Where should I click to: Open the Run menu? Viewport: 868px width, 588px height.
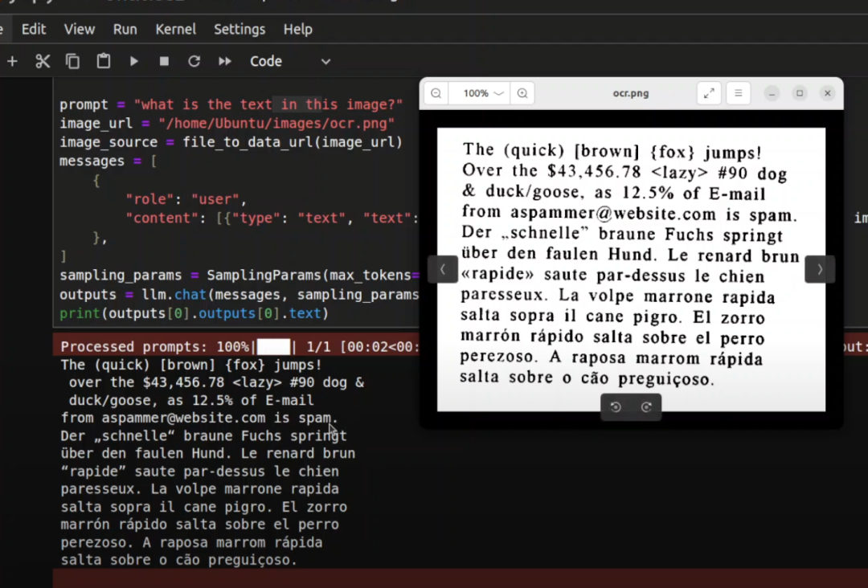125,29
